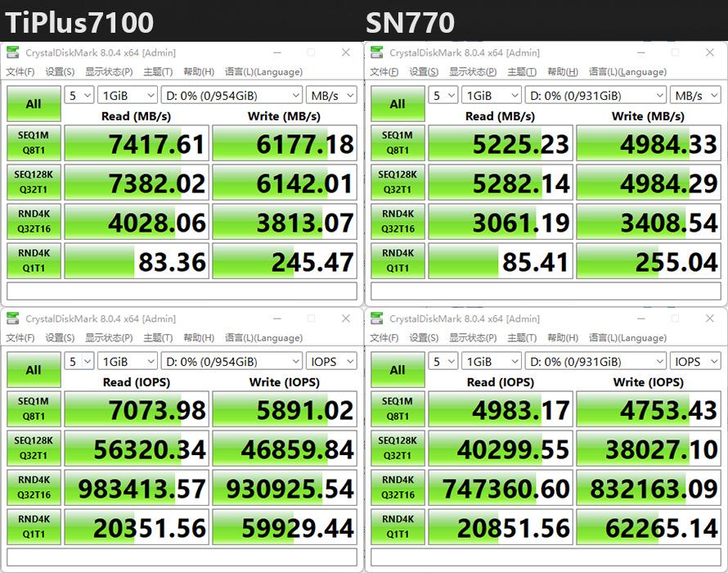Image resolution: width=728 pixels, height=573 pixels.
Task: Click the app icon on the TiPlus7100 IOPS window
Action: click(12, 318)
